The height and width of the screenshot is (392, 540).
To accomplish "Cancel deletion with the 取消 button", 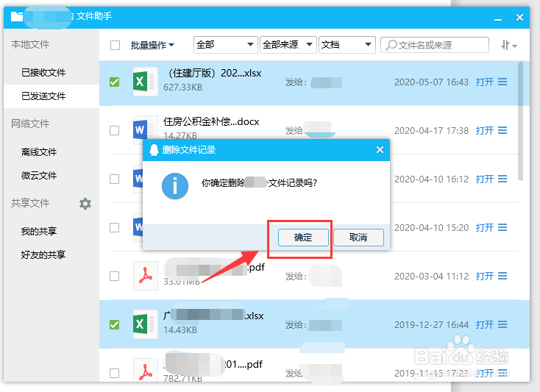I will [358, 238].
